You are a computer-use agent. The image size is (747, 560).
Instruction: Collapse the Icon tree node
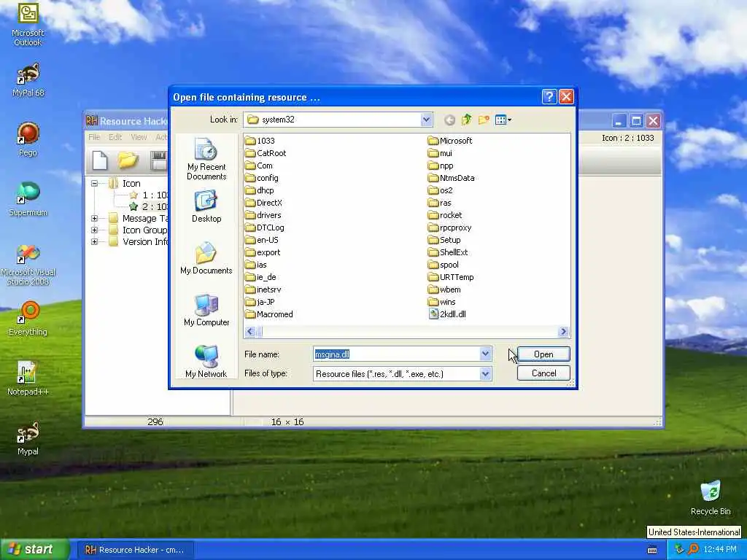click(94, 183)
